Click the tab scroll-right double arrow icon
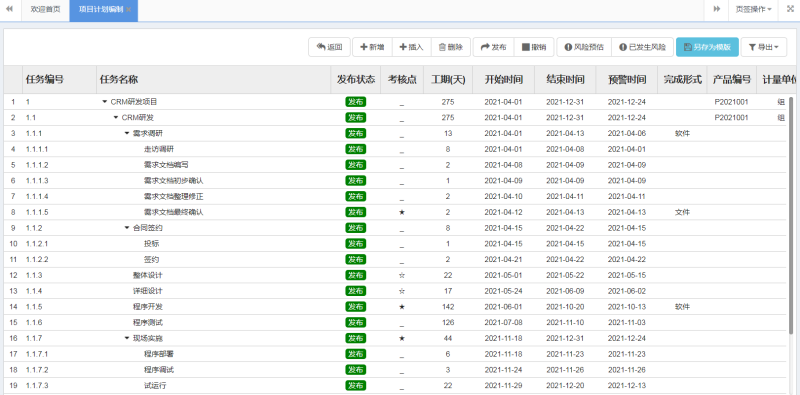The image size is (800, 395). pos(717,9)
